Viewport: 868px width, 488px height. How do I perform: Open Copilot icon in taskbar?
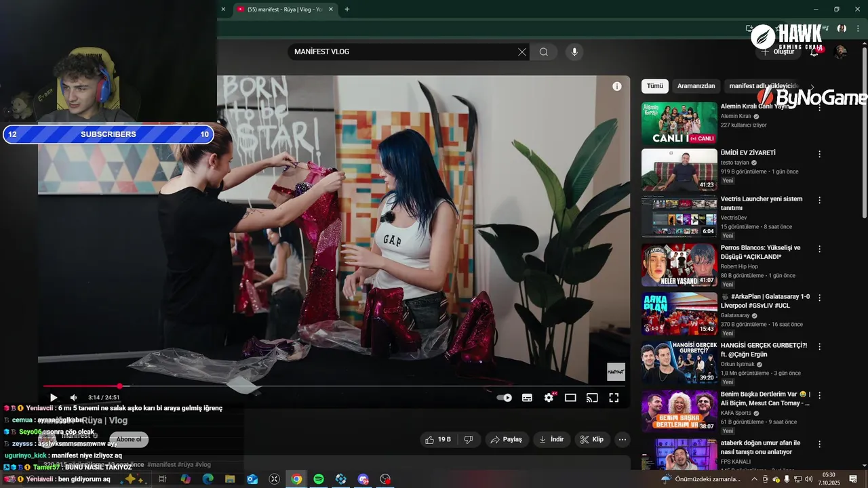pos(186,479)
